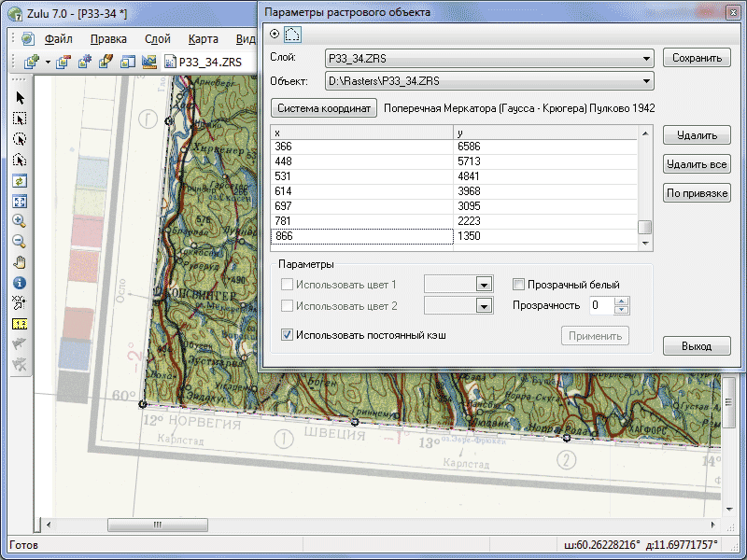Select the arrow pointer tool
The image size is (747, 560).
pos(20,98)
